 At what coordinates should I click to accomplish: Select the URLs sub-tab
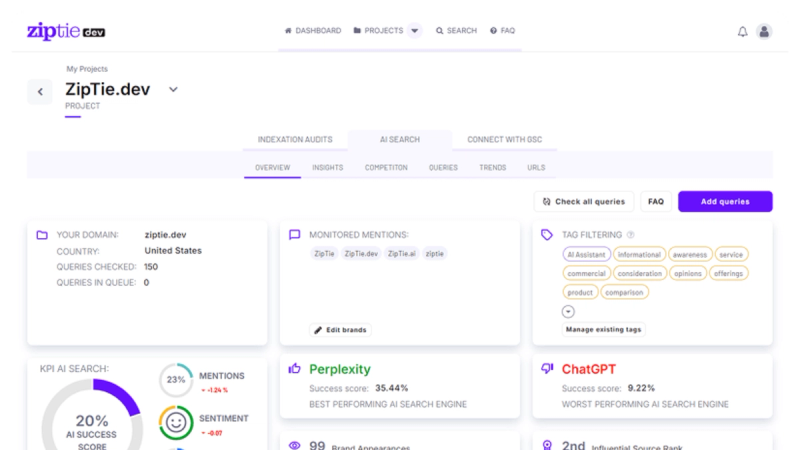536,167
